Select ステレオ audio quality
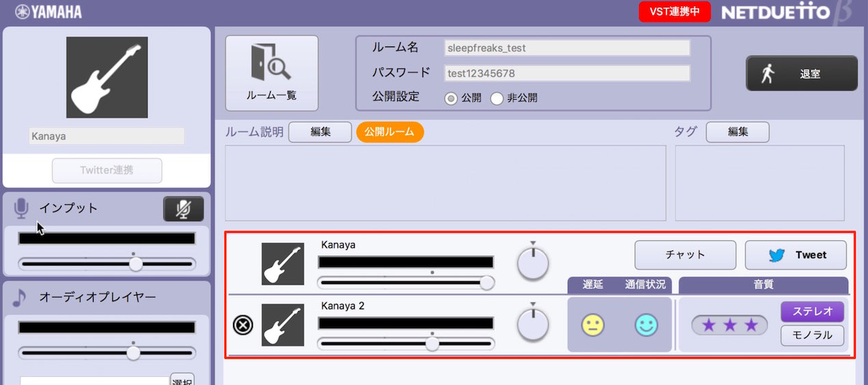The height and width of the screenshot is (385, 868). 812,312
